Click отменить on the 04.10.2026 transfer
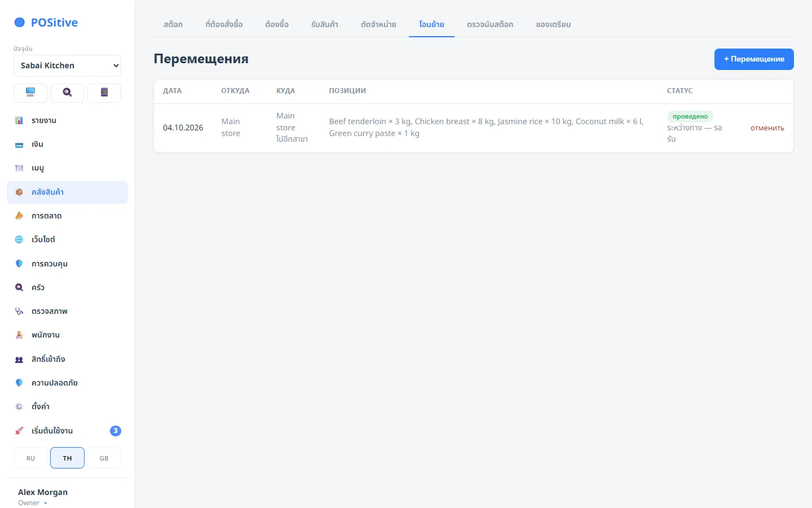Screen dimensions: 812x508 pos(767,128)
